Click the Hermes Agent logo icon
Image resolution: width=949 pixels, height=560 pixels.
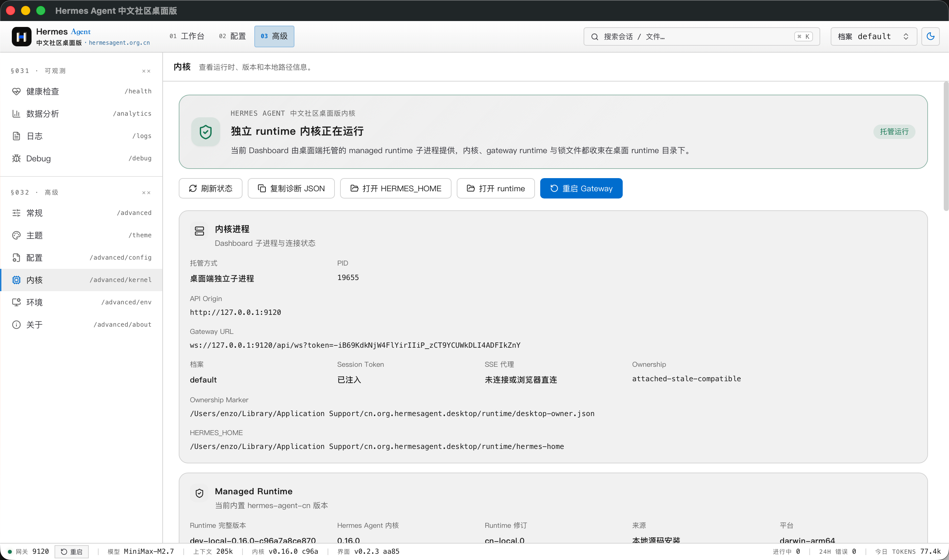click(21, 36)
